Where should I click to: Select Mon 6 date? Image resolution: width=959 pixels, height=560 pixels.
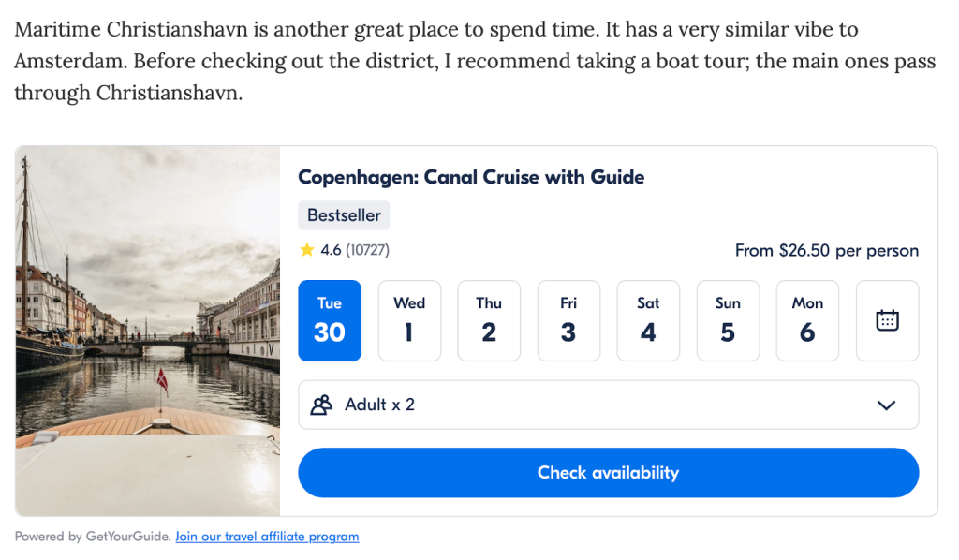point(807,320)
